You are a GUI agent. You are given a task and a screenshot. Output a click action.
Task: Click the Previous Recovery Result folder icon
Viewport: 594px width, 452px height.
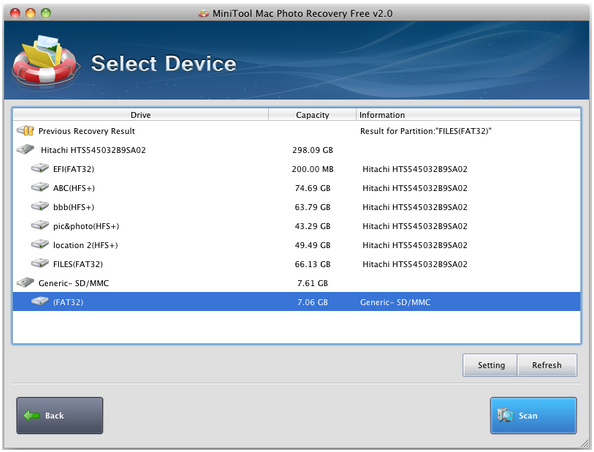coord(25,131)
